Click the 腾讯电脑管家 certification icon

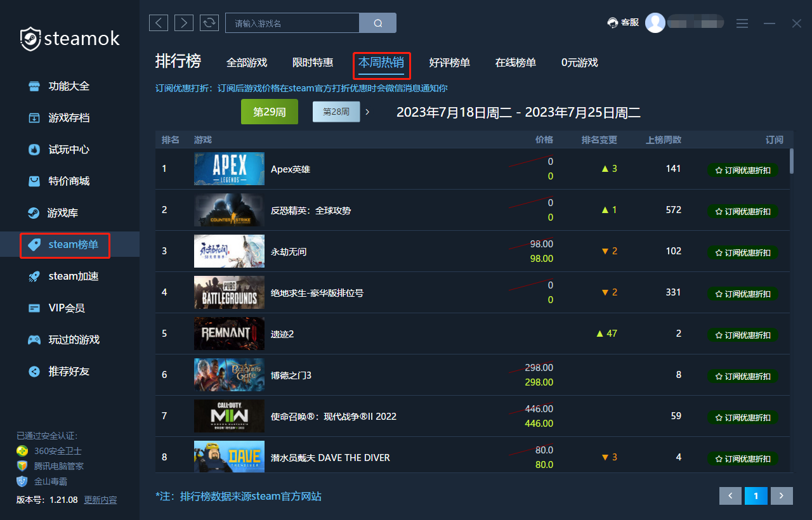[22, 466]
